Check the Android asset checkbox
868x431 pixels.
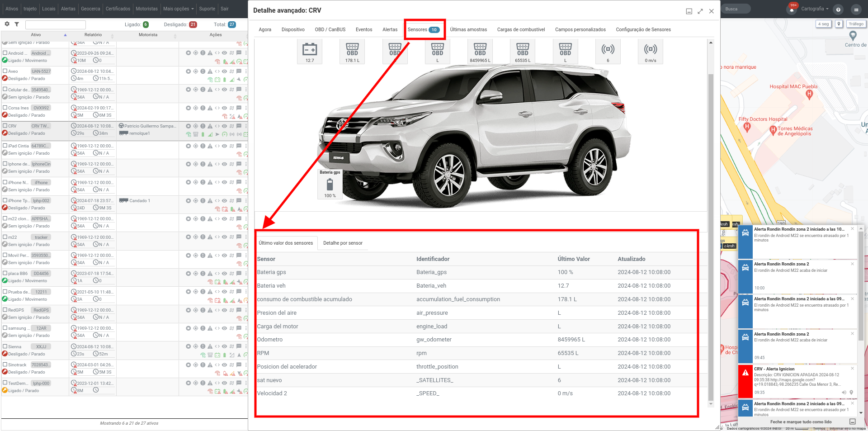pyautogui.click(x=5, y=53)
